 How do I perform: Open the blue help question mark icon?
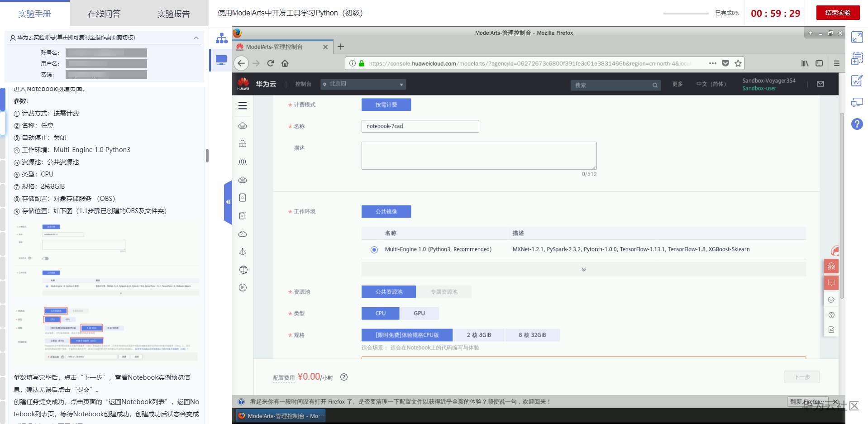(x=857, y=124)
